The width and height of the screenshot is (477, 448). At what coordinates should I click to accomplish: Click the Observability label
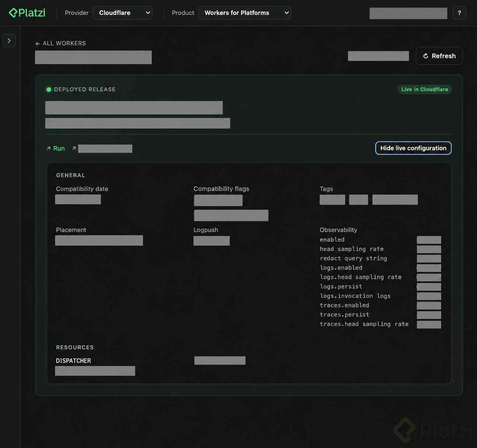click(x=338, y=230)
